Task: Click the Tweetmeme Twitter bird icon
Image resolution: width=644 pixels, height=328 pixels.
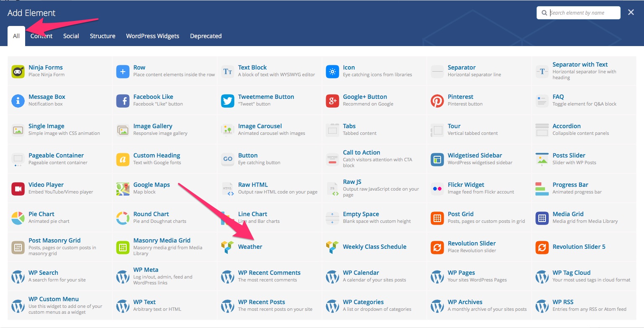Action: 228,101
